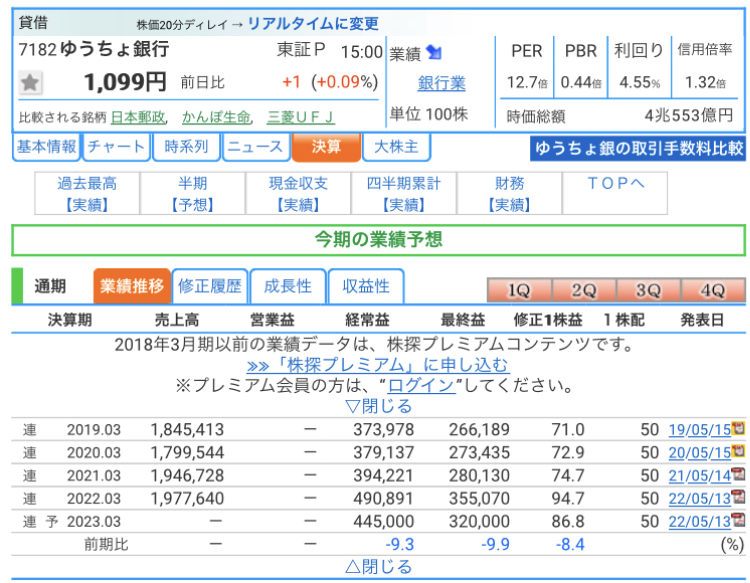
Task: Switch to the チャート tab
Action: click(116, 147)
